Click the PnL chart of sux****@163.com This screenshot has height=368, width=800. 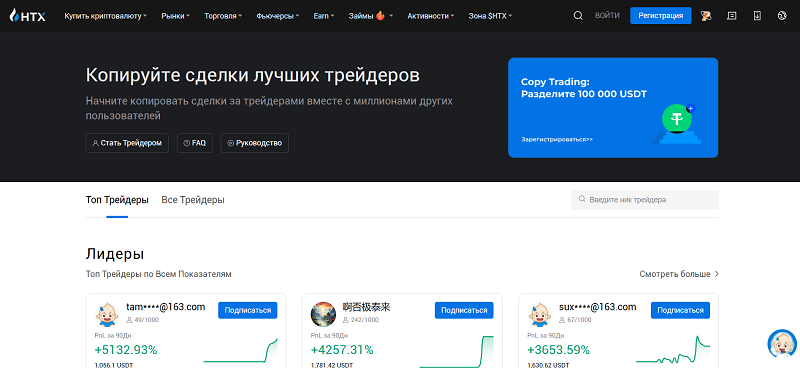pos(673,349)
